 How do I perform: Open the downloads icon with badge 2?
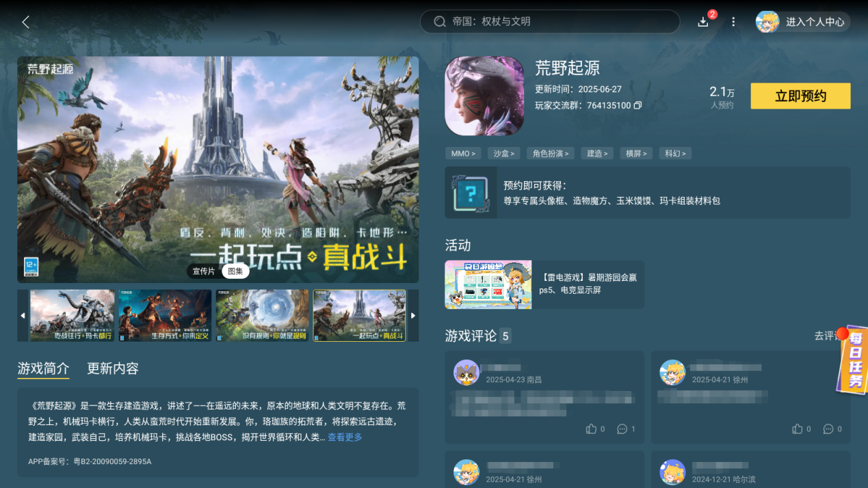point(703,22)
